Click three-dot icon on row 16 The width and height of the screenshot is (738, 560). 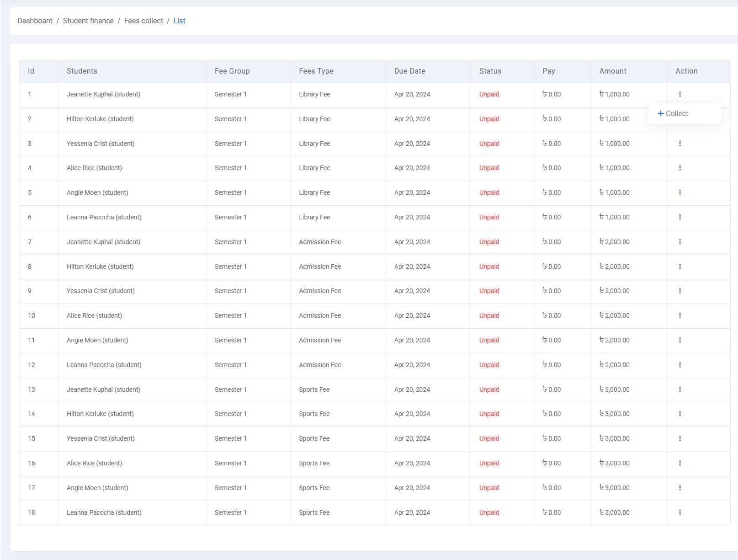pyautogui.click(x=680, y=463)
